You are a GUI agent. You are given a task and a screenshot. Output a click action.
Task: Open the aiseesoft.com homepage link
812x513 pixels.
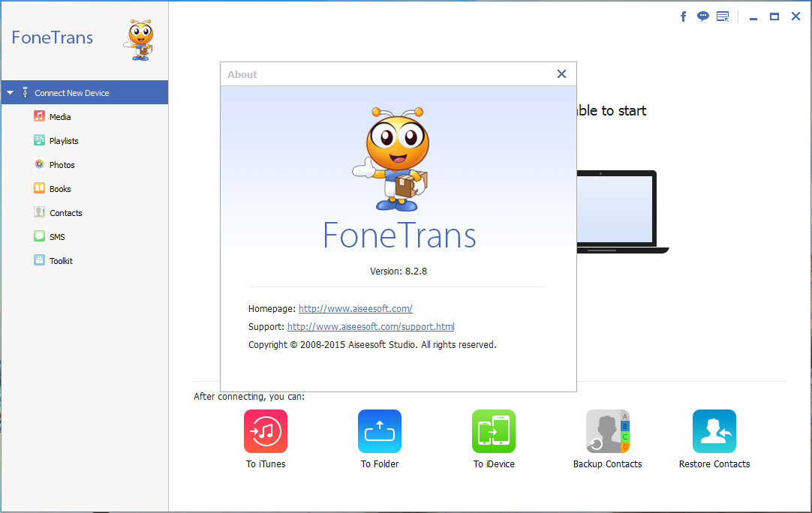pyautogui.click(x=355, y=308)
